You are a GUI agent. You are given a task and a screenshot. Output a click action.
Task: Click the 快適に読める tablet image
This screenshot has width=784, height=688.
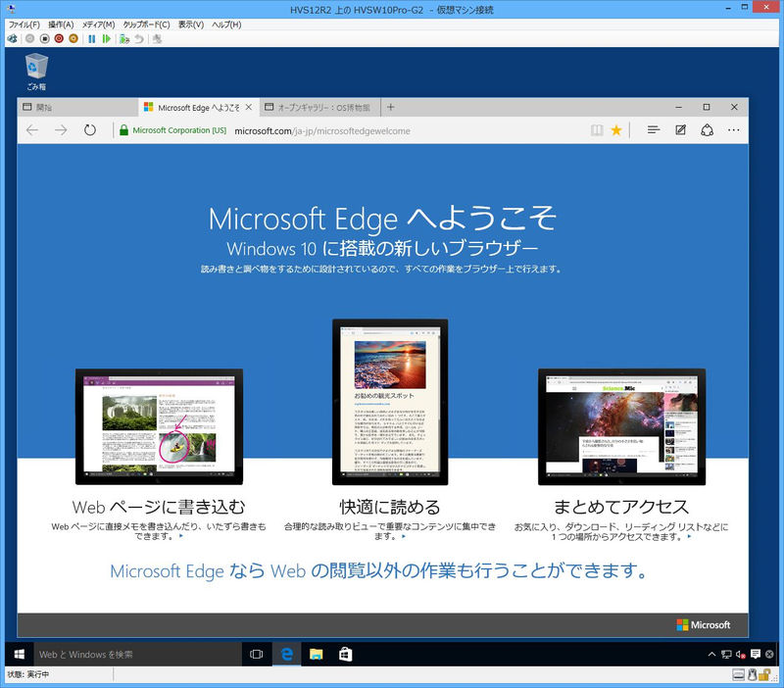(390, 402)
